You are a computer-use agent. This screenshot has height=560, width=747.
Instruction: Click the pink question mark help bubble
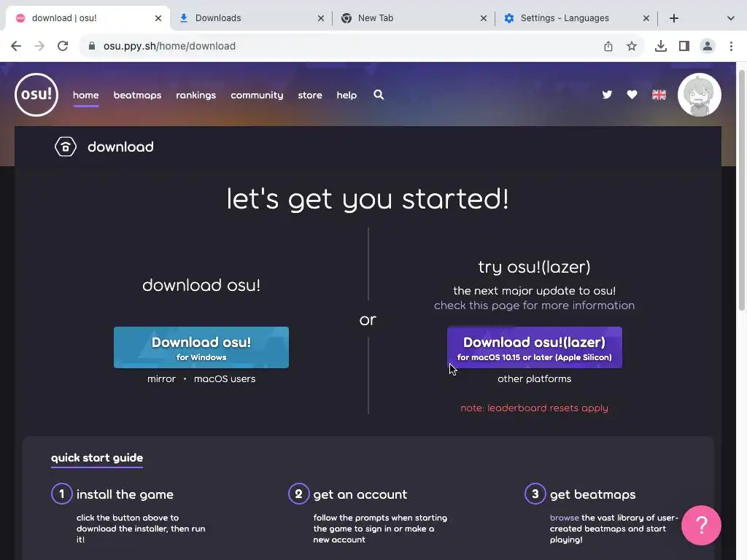[701, 525]
